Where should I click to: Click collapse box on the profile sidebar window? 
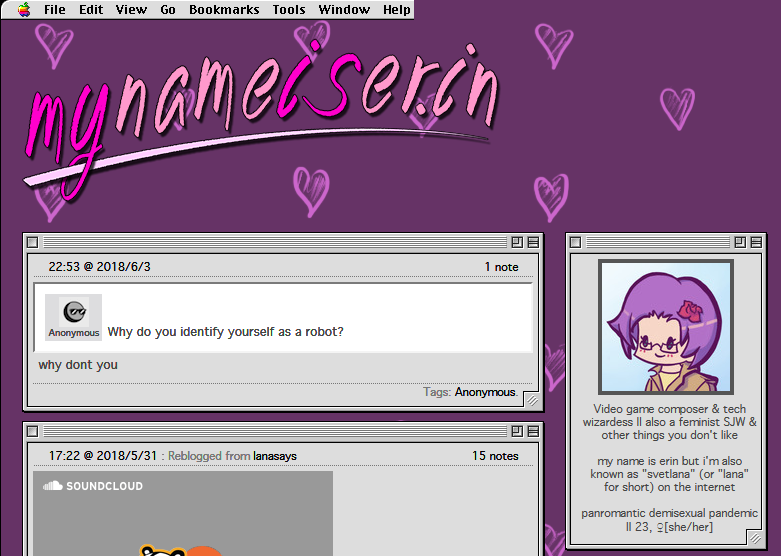pos(756,242)
